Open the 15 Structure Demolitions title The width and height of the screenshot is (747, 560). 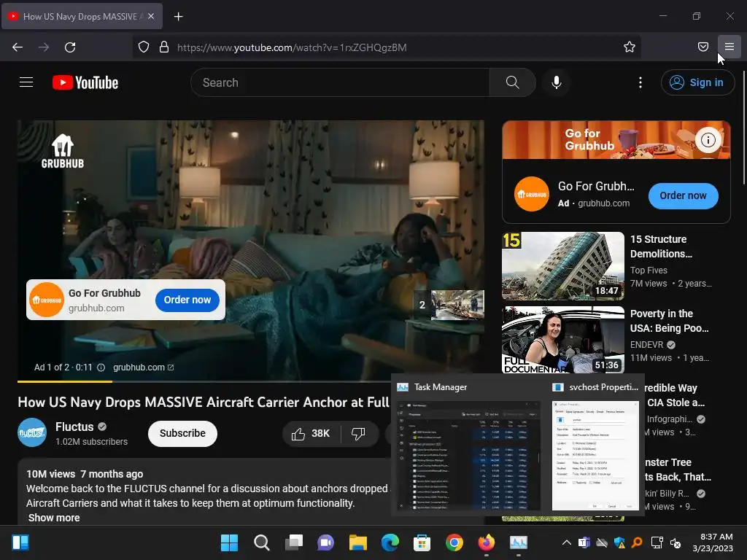661,246
